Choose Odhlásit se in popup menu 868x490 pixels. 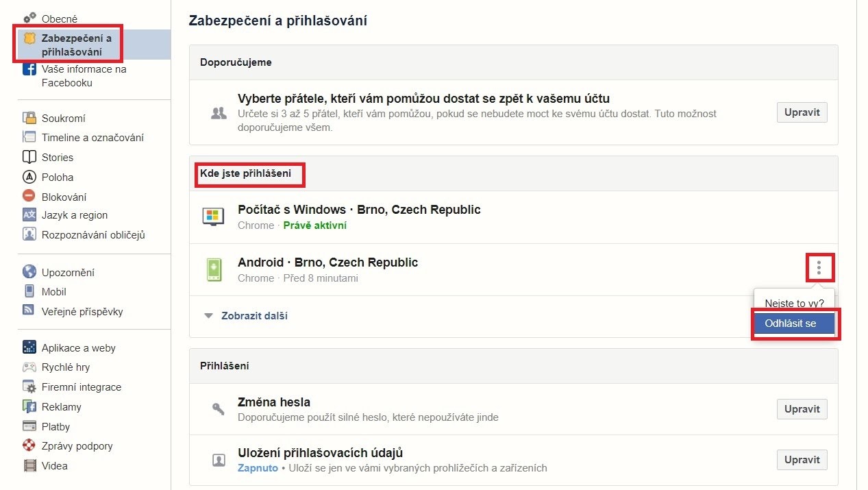[793, 323]
